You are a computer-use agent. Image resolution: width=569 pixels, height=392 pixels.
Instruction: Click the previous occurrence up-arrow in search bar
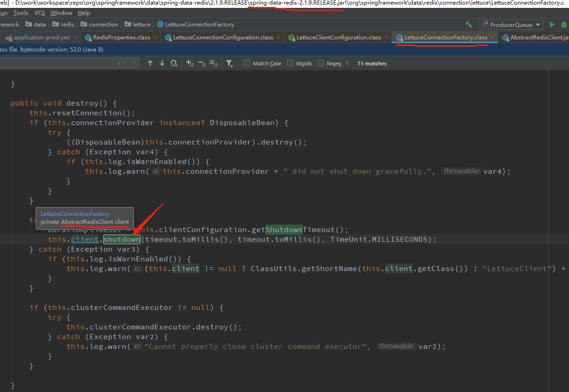(x=150, y=63)
